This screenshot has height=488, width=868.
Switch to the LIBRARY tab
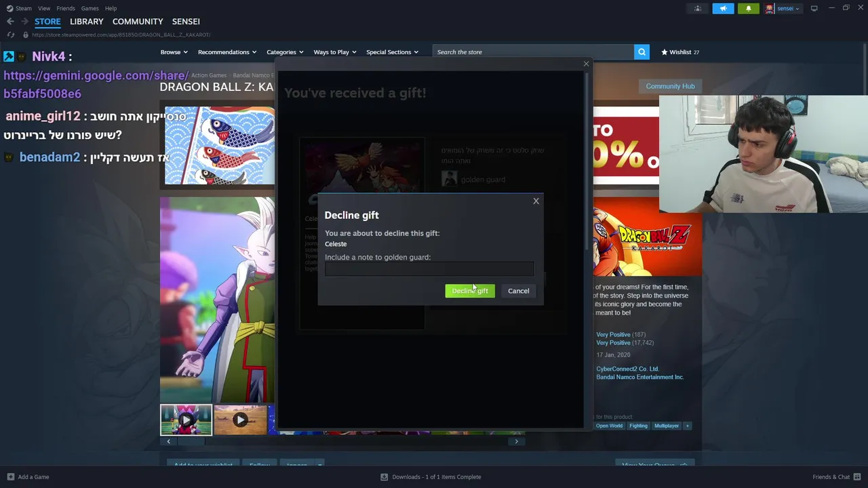click(x=87, y=22)
